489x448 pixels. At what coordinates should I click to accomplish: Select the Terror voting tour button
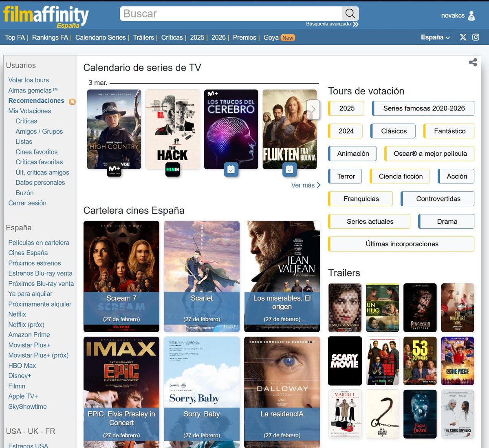click(x=345, y=176)
